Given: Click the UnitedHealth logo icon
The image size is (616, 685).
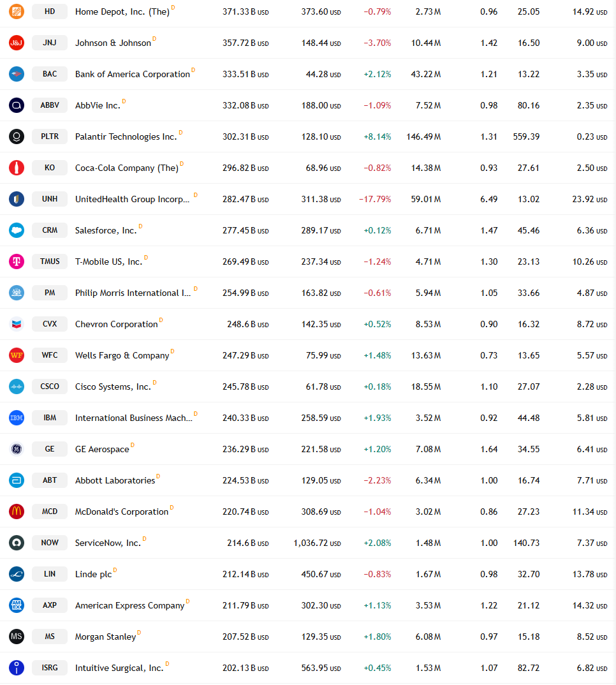Looking at the screenshot, I should (x=17, y=199).
